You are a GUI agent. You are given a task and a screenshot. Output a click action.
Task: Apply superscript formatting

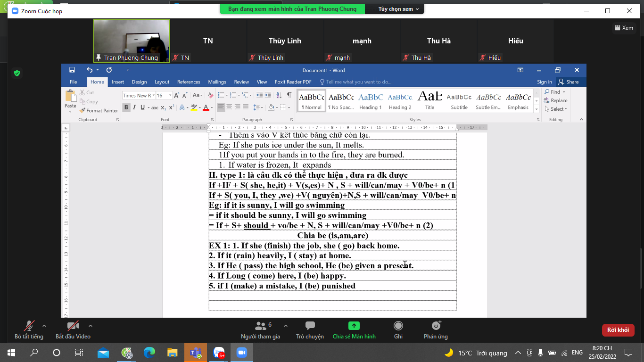click(x=172, y=107)
